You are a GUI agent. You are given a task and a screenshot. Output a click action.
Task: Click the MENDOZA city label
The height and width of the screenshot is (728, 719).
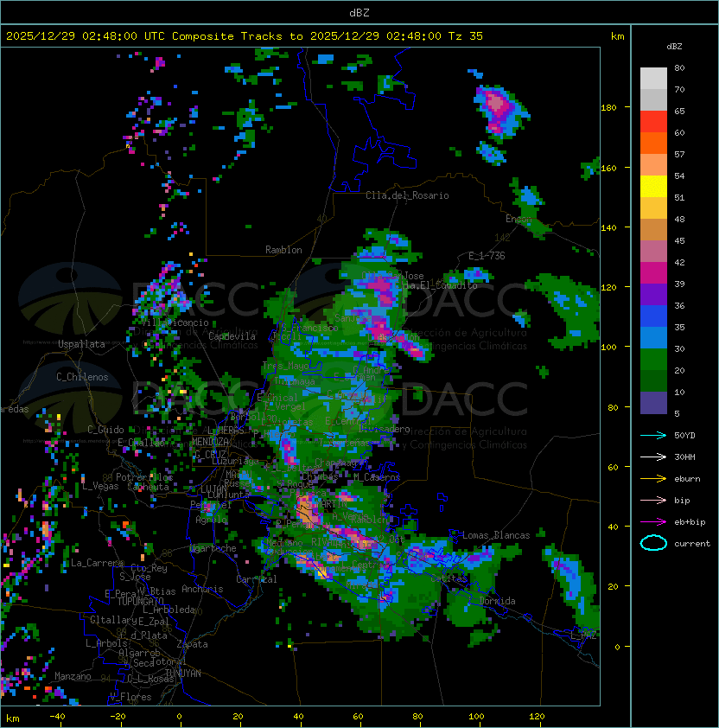[x=210, y=441]
